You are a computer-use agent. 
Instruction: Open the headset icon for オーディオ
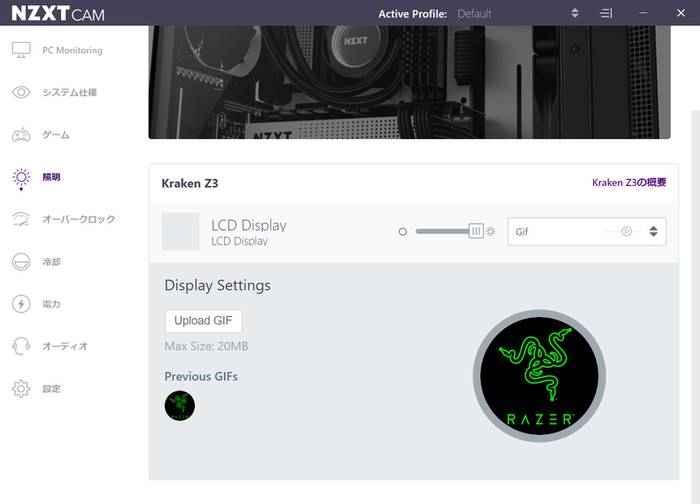(21, 346)
